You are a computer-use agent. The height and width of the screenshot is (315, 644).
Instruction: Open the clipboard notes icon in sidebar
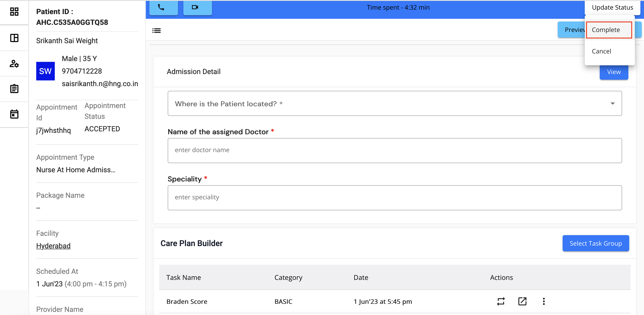tap(14, 89)
